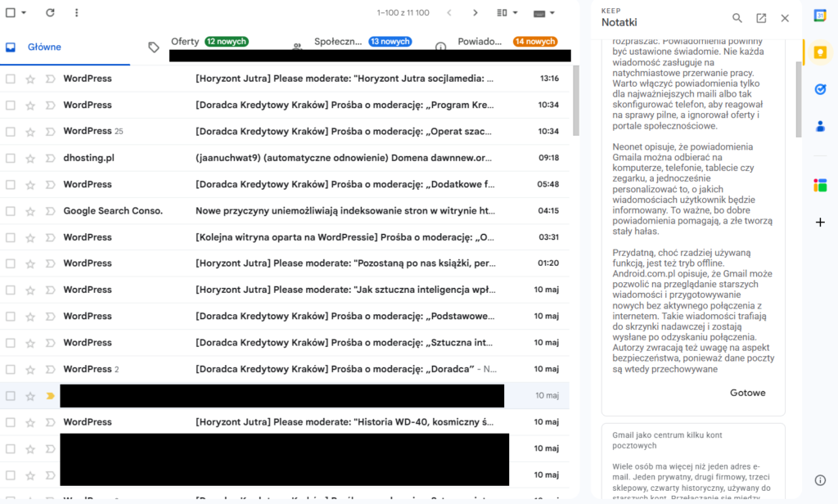Click the info icon at sidebar bottom
This screenshot has width=838, height=504.
pos(820,480)
